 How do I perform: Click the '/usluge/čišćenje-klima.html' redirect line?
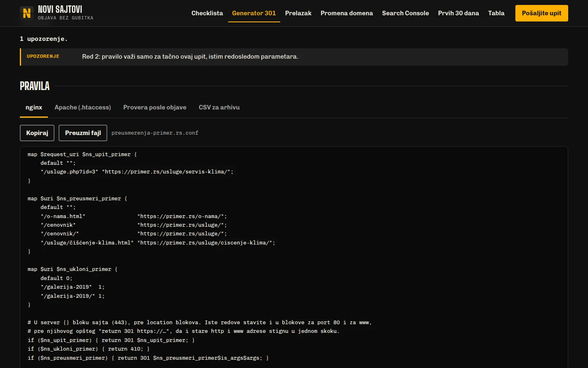(x=158, y=243)
